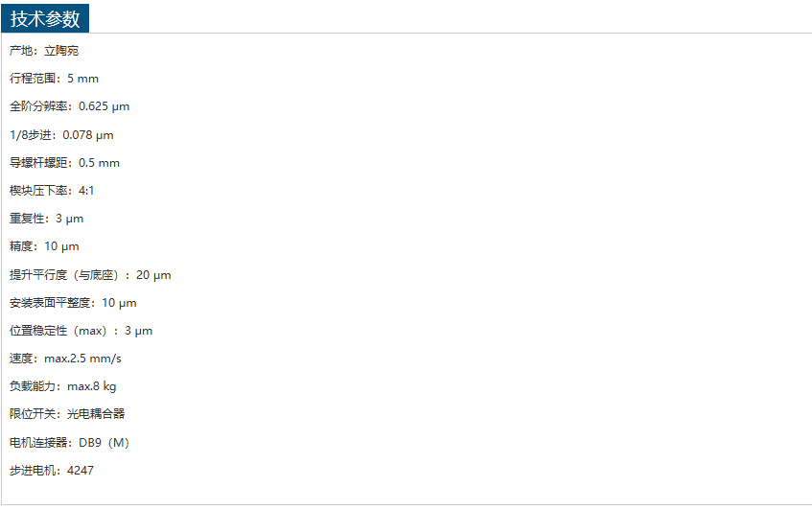Screen dimensions: 812x510
Task: Click the 安装表面平整度 10 μm line
Action: pyautogui.click(x=73, y=303)
